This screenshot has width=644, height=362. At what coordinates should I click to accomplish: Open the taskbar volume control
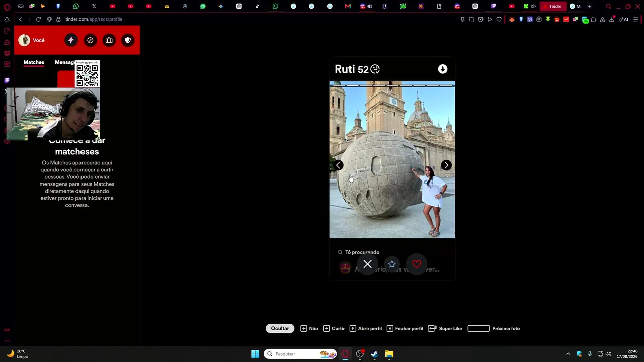click(608, 354)
